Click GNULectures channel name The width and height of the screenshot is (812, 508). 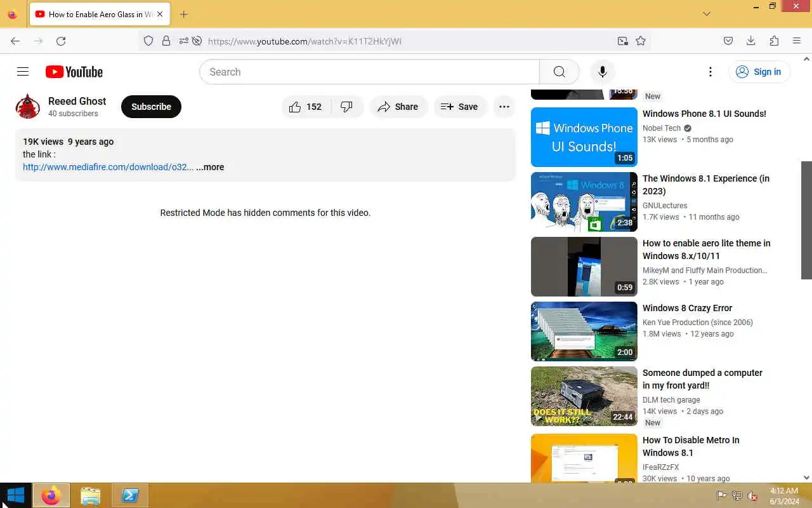[665, 205]
